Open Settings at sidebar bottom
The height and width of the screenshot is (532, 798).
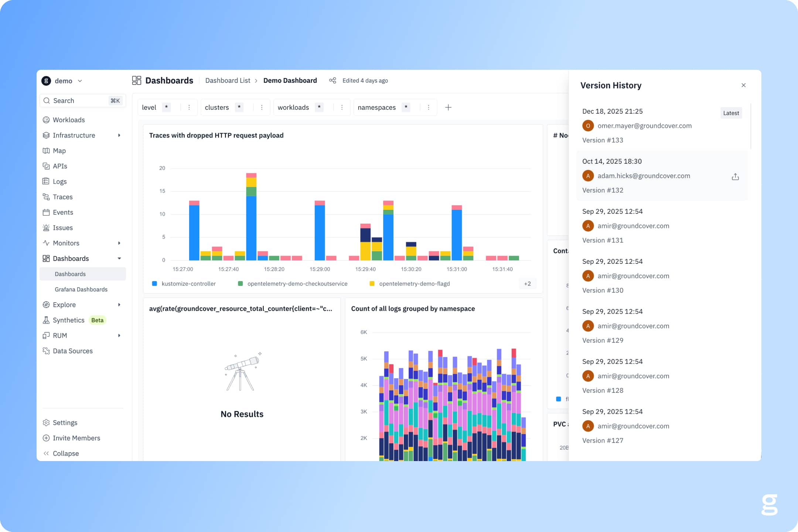pos(65,423)
